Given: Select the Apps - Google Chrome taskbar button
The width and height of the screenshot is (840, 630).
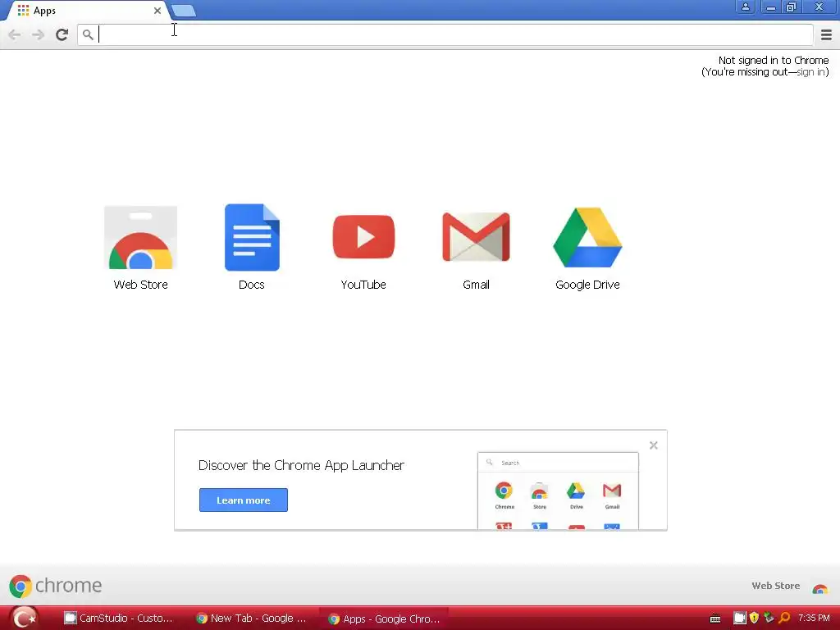Looking at the screenshot, I should pyautogui.click(x=384, y=619).
